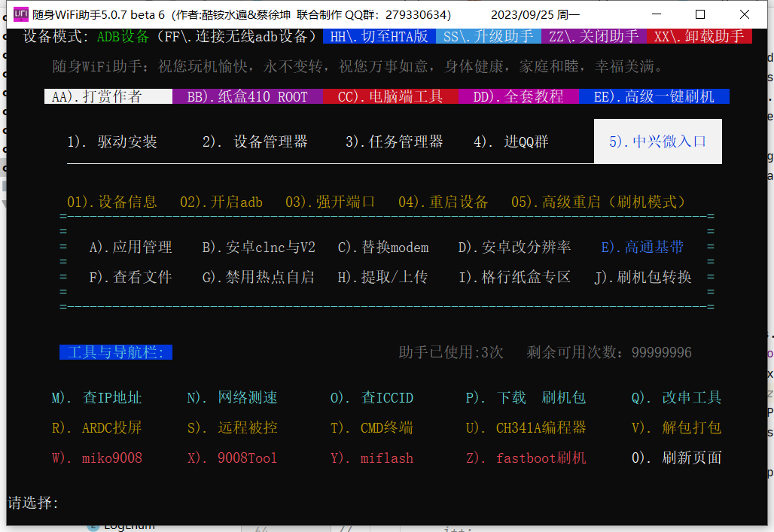Choose SS\. 升级助手 upgrade option

pos(488,37)
